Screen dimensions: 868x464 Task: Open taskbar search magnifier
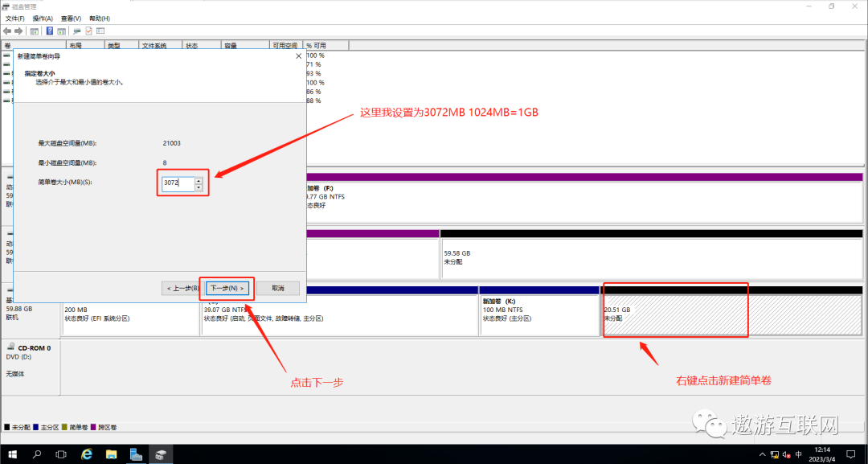point(37,454)
